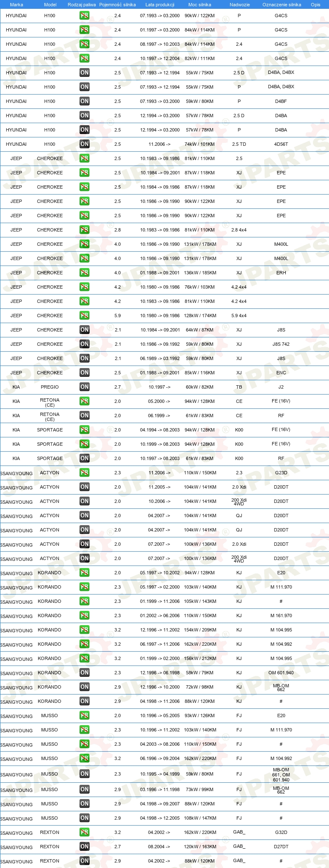Screen dimensions: 329x868
Task: Click the diesel icon in the Musso 73kW / 99KM row
Action: (85, 789)
